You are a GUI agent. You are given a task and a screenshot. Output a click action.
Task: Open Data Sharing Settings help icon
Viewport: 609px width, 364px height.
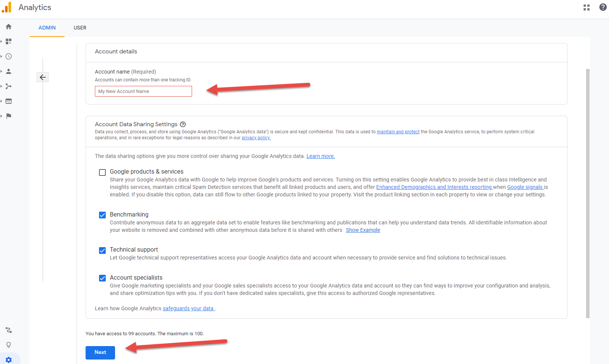pos(183,124)
